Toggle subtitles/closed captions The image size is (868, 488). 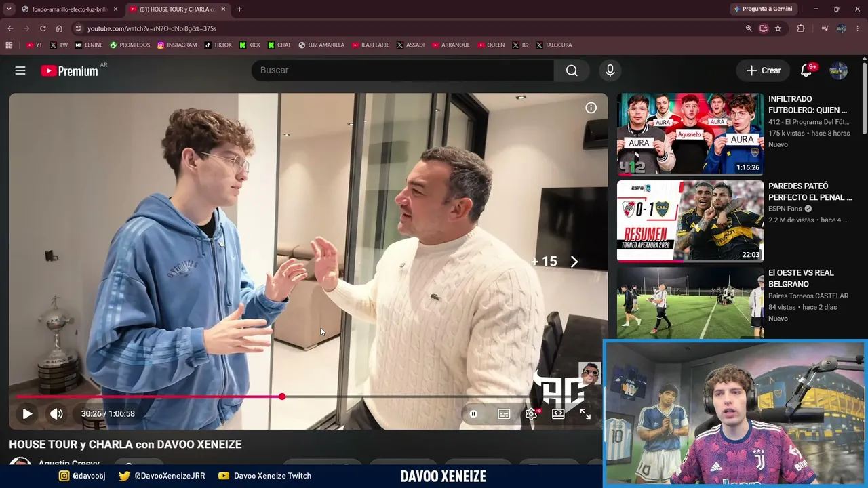pyautogui.click(x=504, y=413)
